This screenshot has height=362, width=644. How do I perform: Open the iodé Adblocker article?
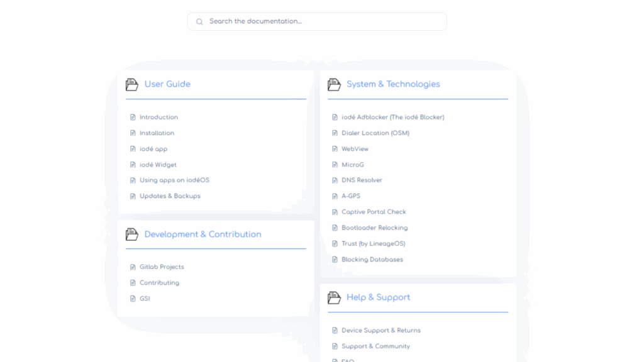click(393, 117)
